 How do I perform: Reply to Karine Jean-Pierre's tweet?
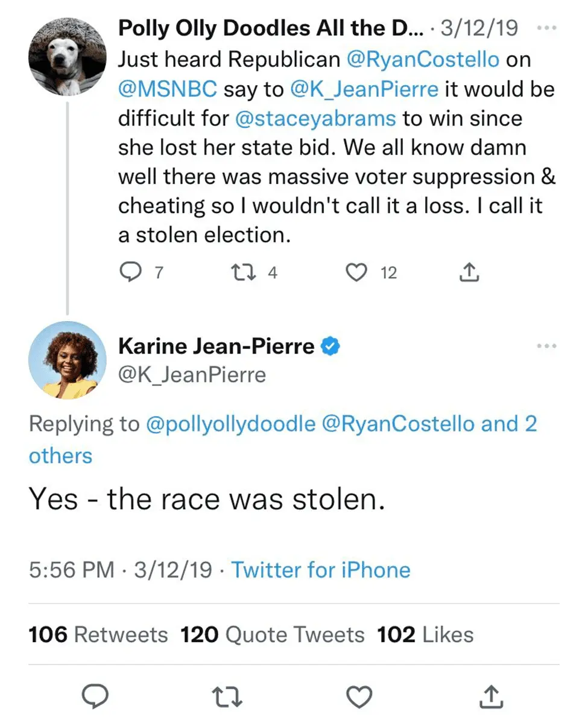pyautogui.click(x=94, y=697)
